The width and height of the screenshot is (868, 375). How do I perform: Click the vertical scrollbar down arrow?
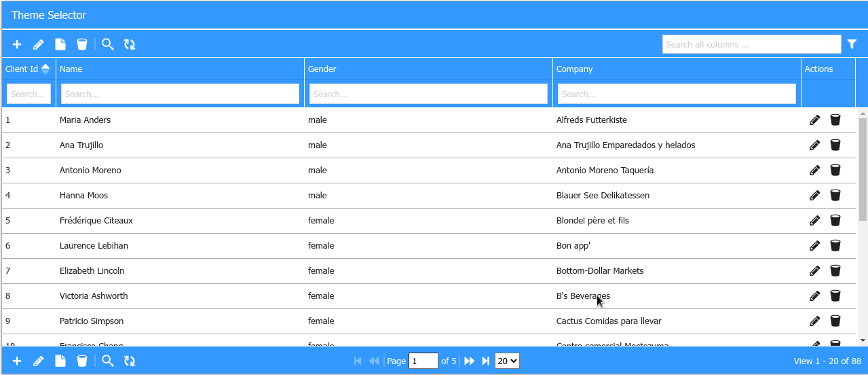[x=863, y=340]
